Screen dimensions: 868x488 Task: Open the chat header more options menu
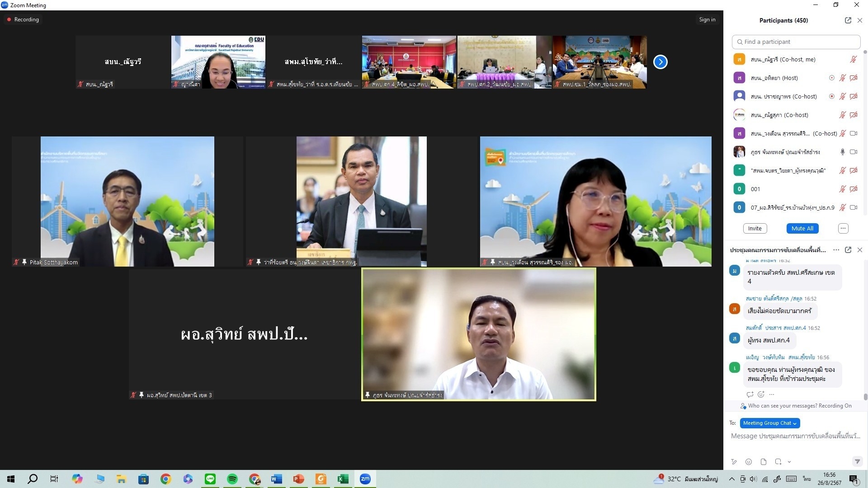click(836, 250)
